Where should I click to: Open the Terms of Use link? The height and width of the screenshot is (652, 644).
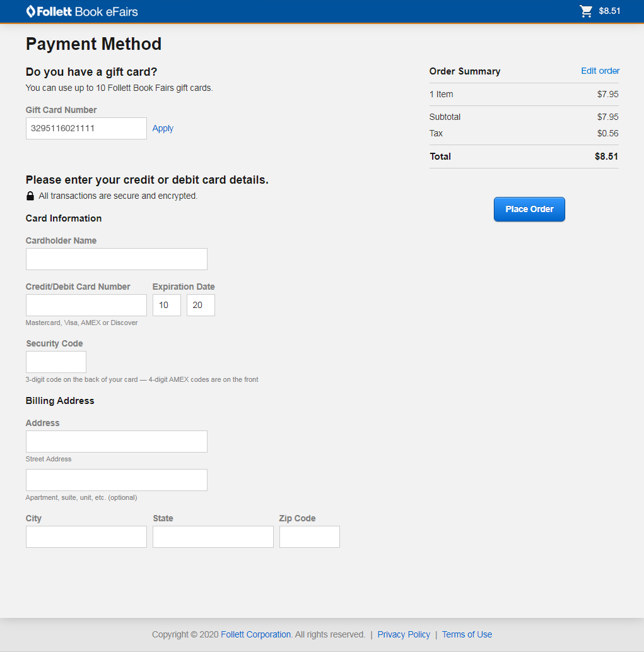(x=467, y=634)
